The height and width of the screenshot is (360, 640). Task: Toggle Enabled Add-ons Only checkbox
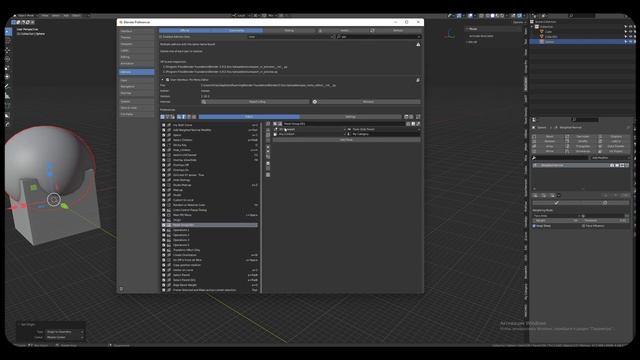coord(161,37)
